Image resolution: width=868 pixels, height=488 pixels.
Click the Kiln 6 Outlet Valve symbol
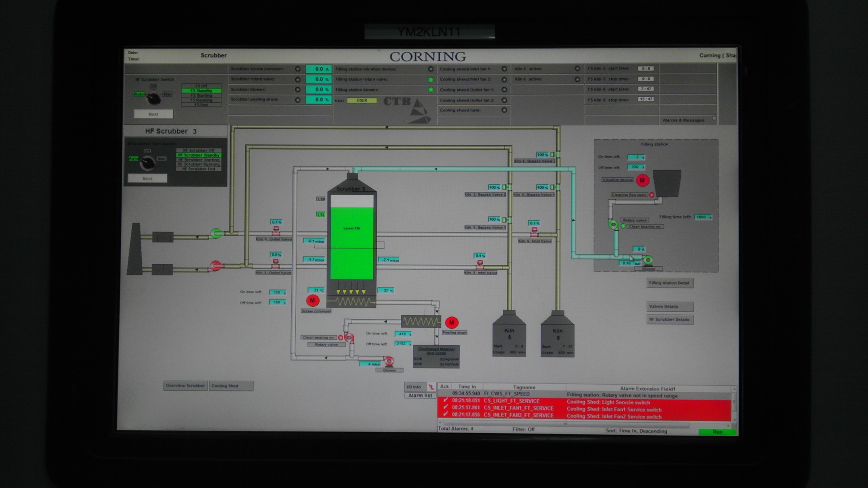click(276, 231)
